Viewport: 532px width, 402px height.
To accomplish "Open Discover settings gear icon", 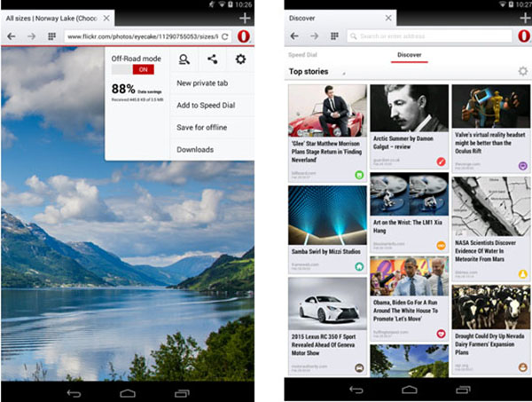I will pos(523,71).
